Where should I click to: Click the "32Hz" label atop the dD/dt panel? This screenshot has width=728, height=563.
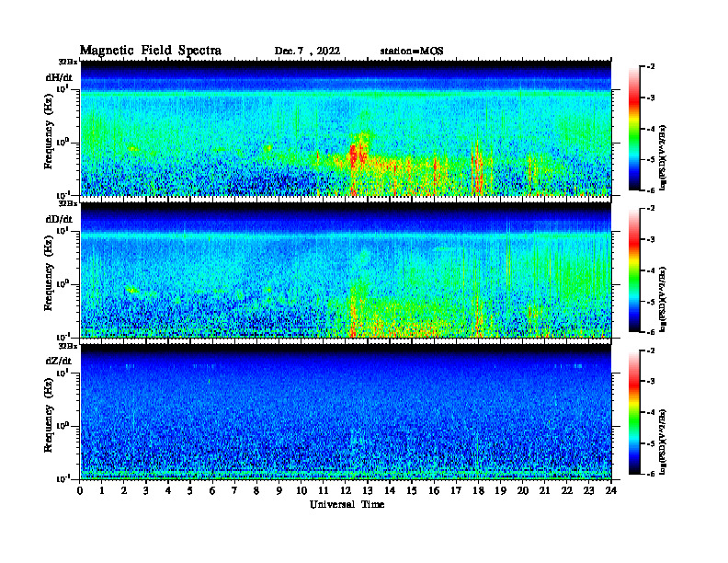coord(68,203)
